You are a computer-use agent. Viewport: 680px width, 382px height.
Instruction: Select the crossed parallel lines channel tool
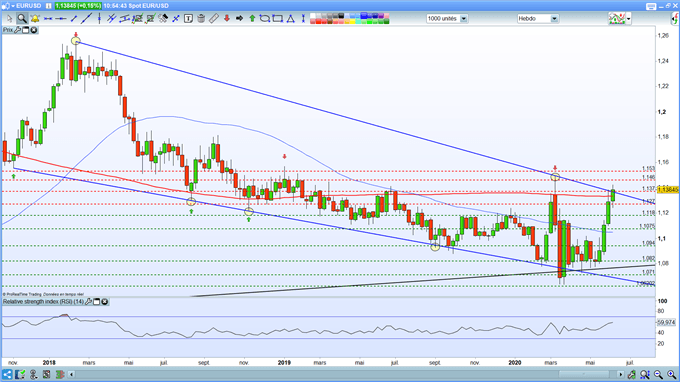(x=112, y=19)
